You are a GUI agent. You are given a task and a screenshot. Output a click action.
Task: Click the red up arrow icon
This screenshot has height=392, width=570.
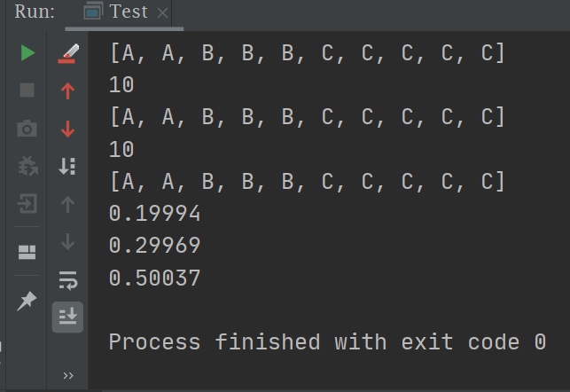[68, 90]
